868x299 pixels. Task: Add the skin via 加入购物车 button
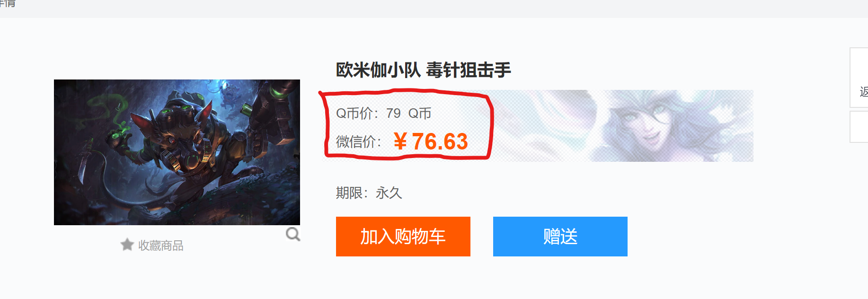point(403,237)
